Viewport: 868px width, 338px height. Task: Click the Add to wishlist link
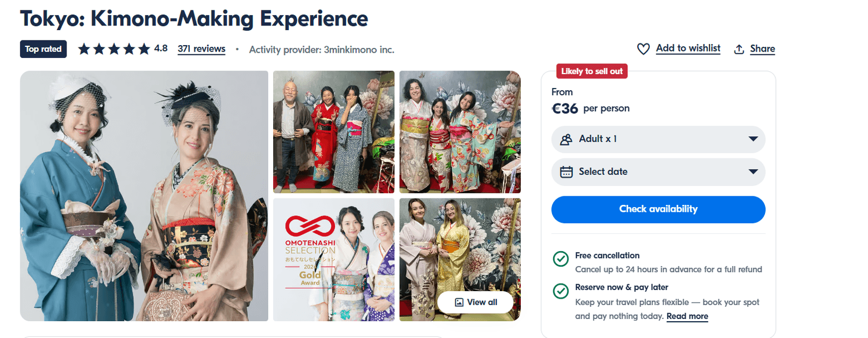pos(688,49)
